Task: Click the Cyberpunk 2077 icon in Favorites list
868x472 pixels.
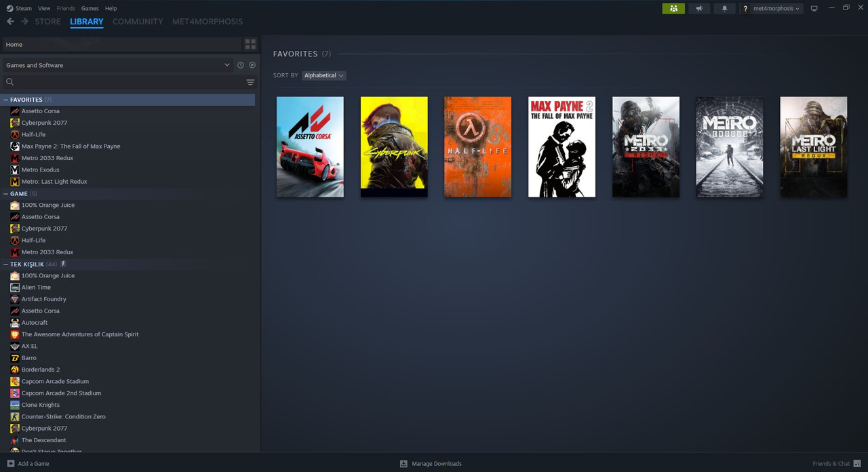Action: [x=15, y=123]
